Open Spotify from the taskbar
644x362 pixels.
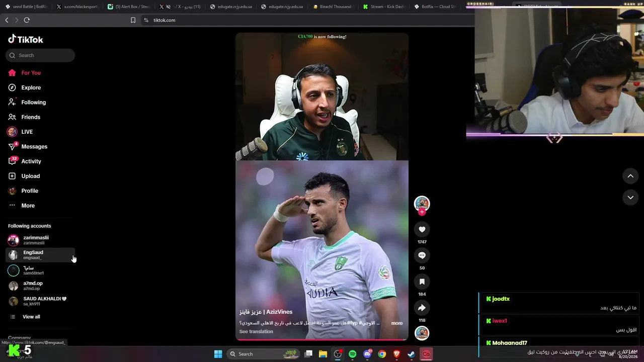coord(352,354)
